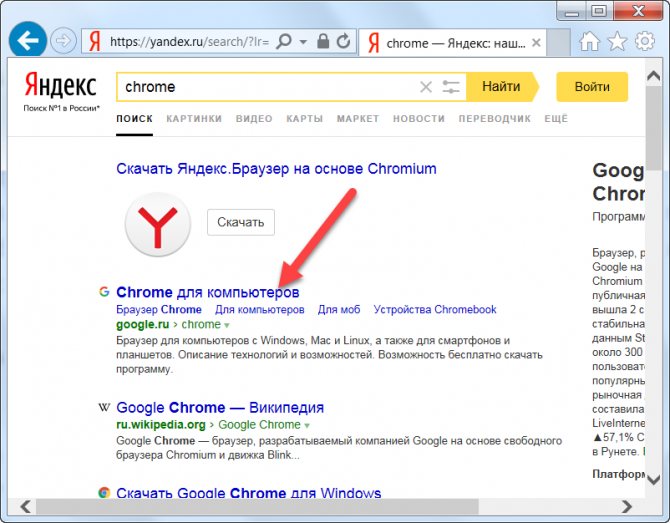The width and height of the screenshot is (670, 523).
Task: Click the Скачать button
Action: tap(241, 222)
